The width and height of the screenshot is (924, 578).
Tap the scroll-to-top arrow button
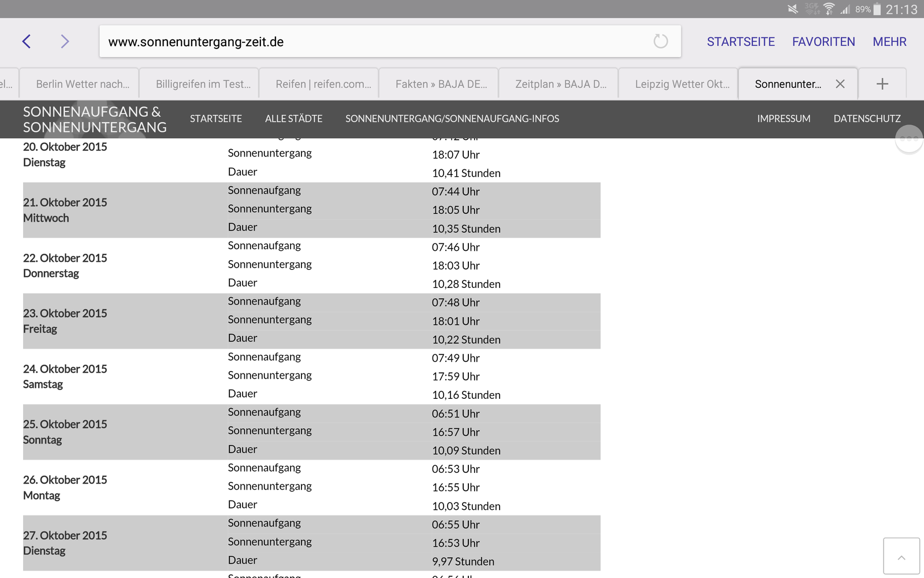[x=901, y=557]
